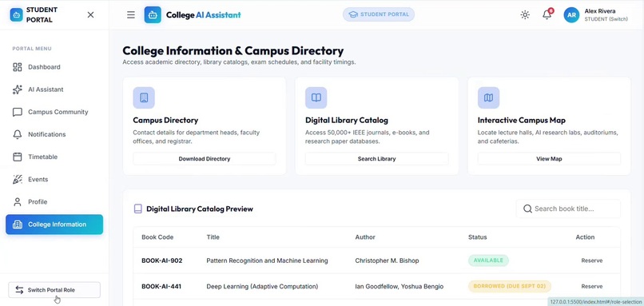Image resolution: width=644 pixels, height=306 pixels.
Task: Click the Interactive Campus Map card title
Action: tap(522, 121)
